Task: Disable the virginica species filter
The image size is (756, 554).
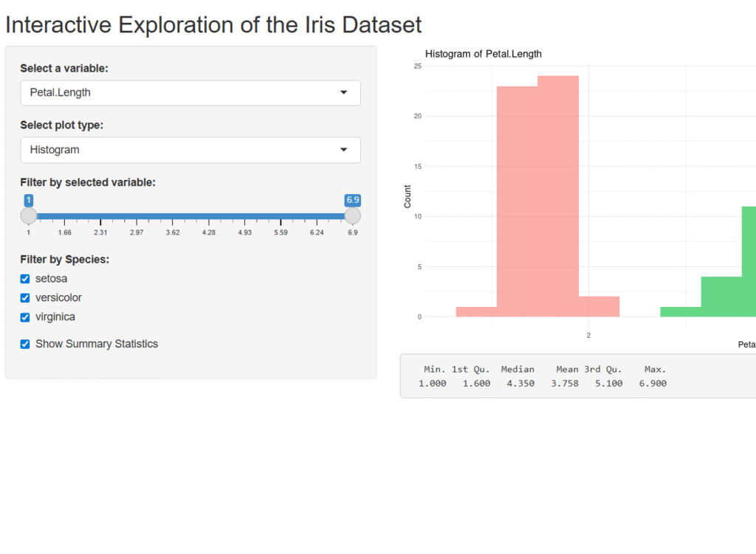Action: tap(25, 317)
